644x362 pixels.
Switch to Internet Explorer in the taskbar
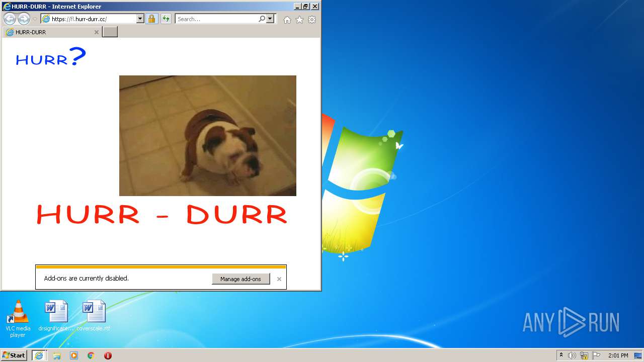[39, 355]
